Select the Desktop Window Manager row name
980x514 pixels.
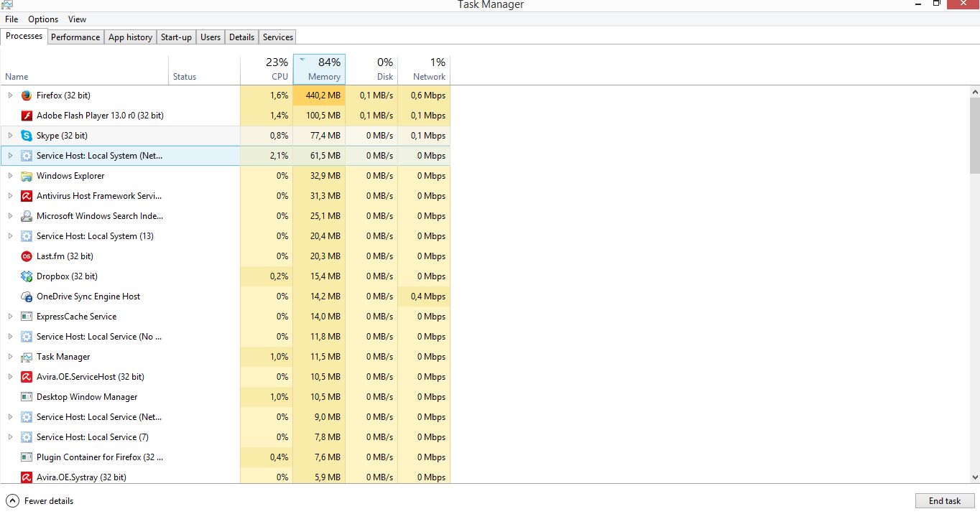click(87, 397)
